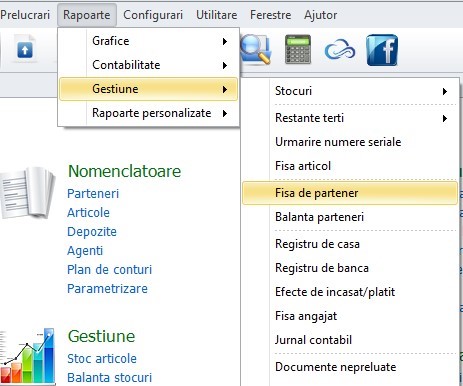This screenshot has width=463, height=386.
Task: Click the blue upload arrow toolbar icon
Action: pos(25,50)
